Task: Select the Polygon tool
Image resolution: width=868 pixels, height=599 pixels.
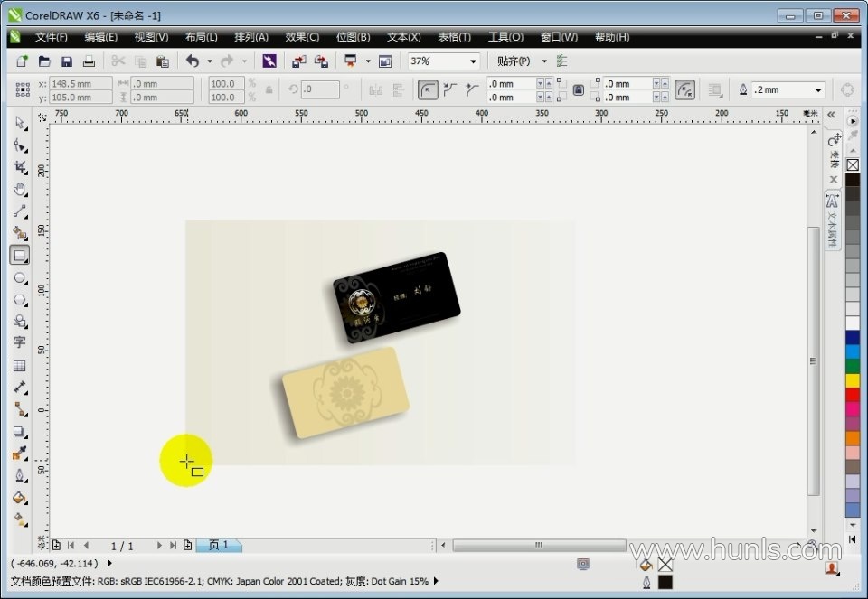Action: 19,300
